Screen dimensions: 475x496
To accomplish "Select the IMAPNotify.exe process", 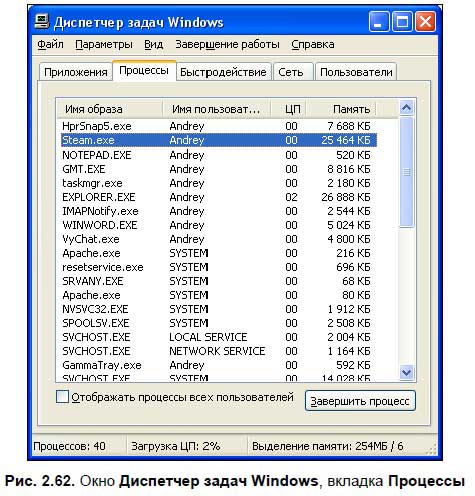I will coord(219,211).
